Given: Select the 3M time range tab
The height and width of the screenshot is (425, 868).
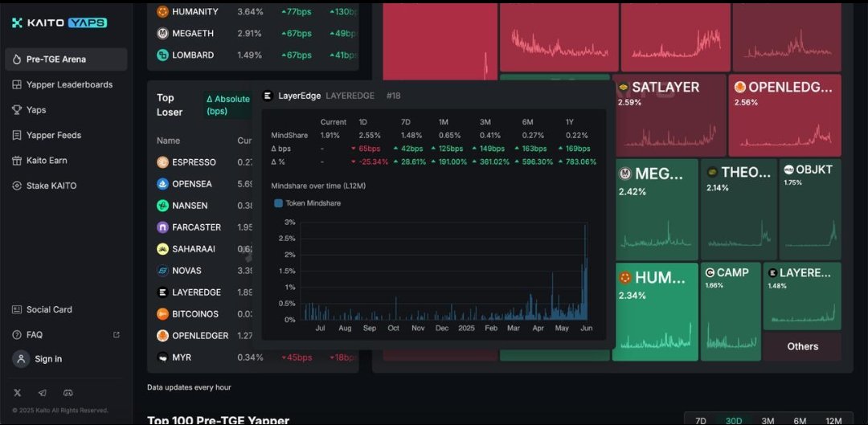Looking at the screenshot, I should pyautogui.click(x=768, y=420).
